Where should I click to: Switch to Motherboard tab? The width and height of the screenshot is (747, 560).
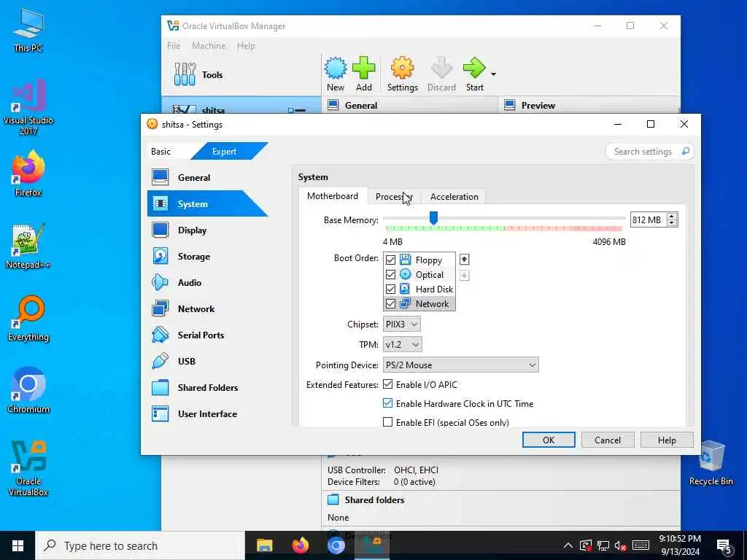click(x=333, y=196)
